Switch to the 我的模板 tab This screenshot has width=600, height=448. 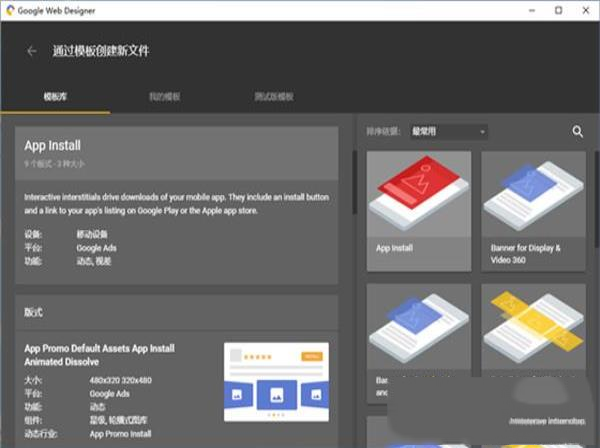(165, 97)
